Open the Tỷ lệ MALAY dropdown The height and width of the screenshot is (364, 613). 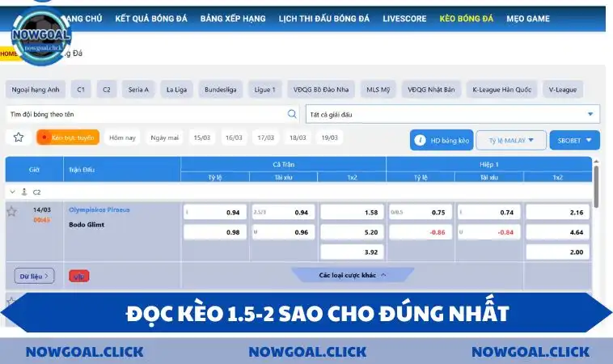tap(511, 140)
